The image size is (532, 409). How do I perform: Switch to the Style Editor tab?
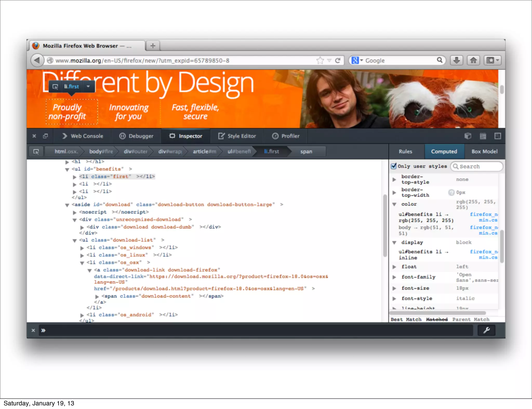(237, 136)
